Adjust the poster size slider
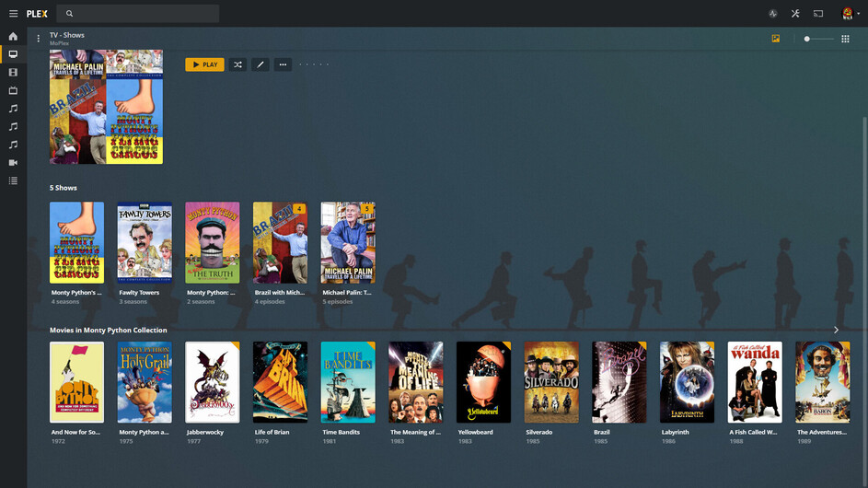 tap(819, 39)
